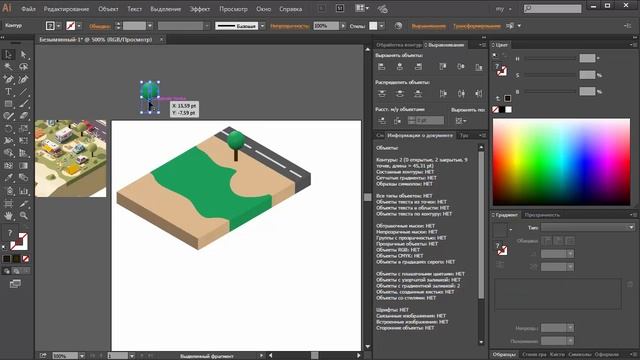Open the graphic style dropdown
This screenshot has height=360, width=640.
382,26
